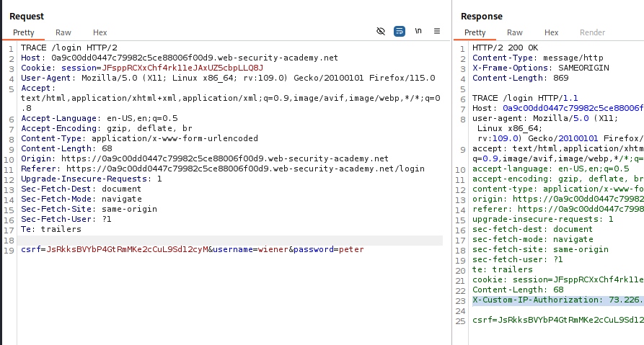Image resolution: width=644 pixels, height=345 pixels.
Task: Select the Response Pretty tab
Action: [x=475, y=32]
